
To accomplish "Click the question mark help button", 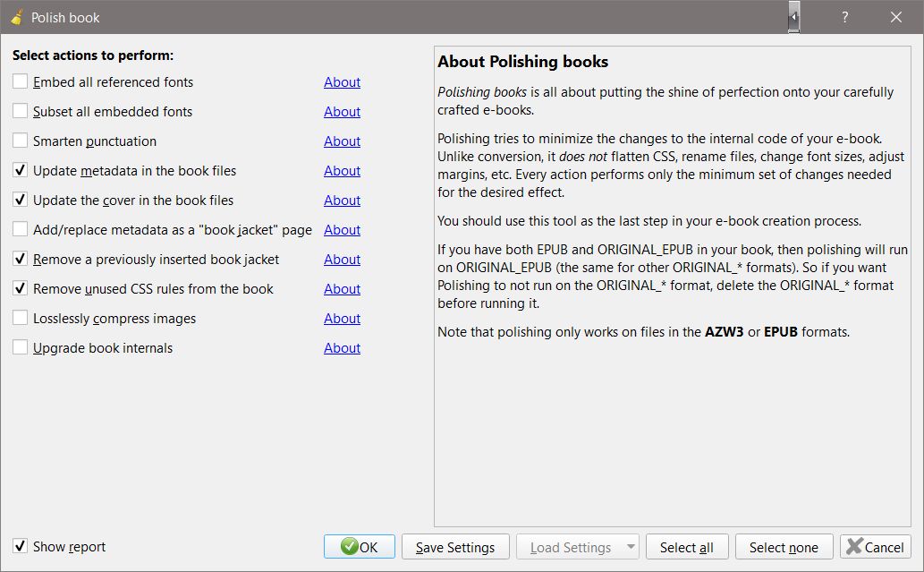I will tap(845, 17).
